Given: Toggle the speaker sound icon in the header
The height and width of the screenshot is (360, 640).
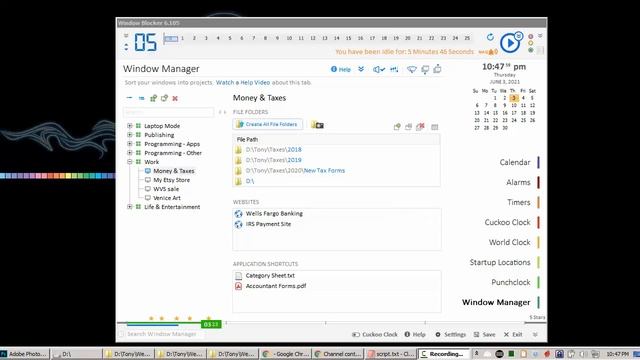Looking at the screenshot, I should [x=378, y=69].
